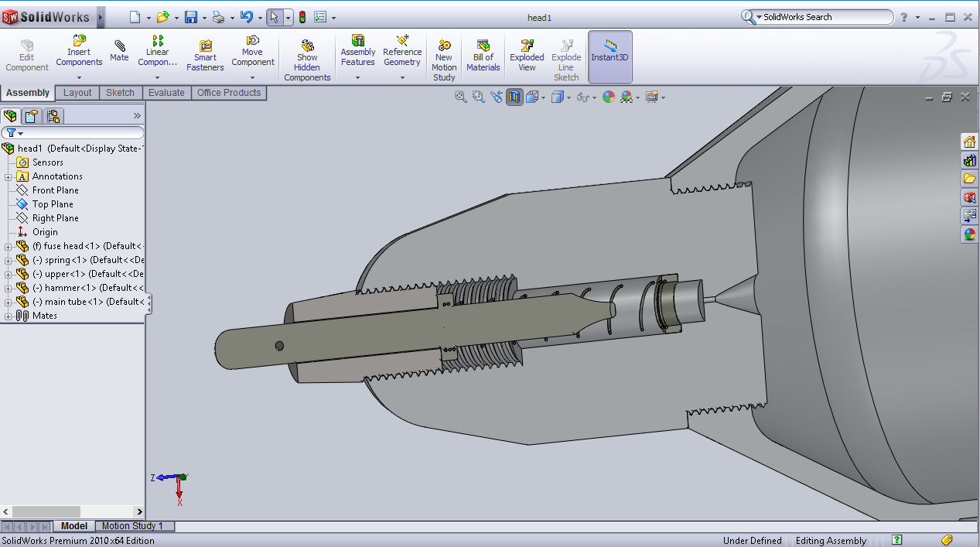Screen dimensions: 980x547
Task: Select the Sensors tree item
Action: pyautogui.click(x=48, y=162)
